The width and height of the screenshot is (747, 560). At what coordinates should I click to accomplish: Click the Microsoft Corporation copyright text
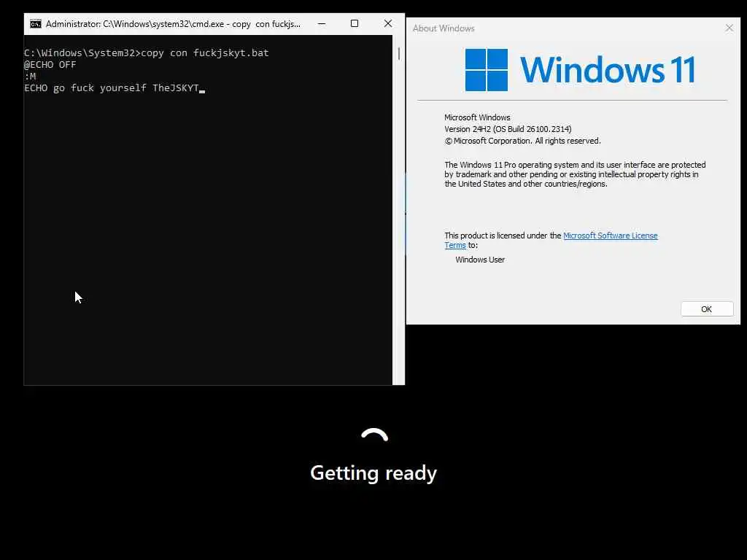click(522, 141)
